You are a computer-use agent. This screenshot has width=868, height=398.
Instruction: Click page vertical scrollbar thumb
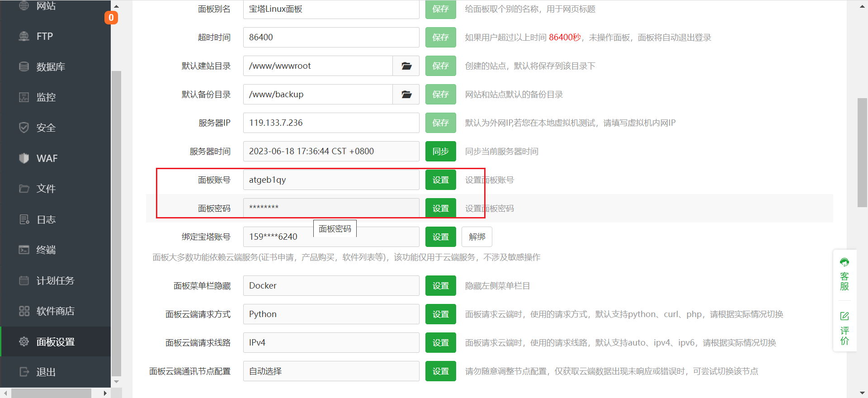[x=862, y=152]
